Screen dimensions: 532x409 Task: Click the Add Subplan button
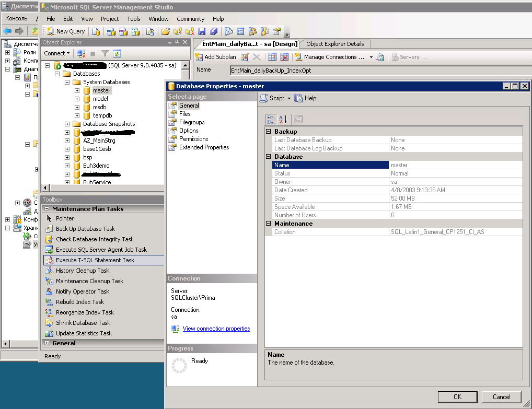click(216, 57)
